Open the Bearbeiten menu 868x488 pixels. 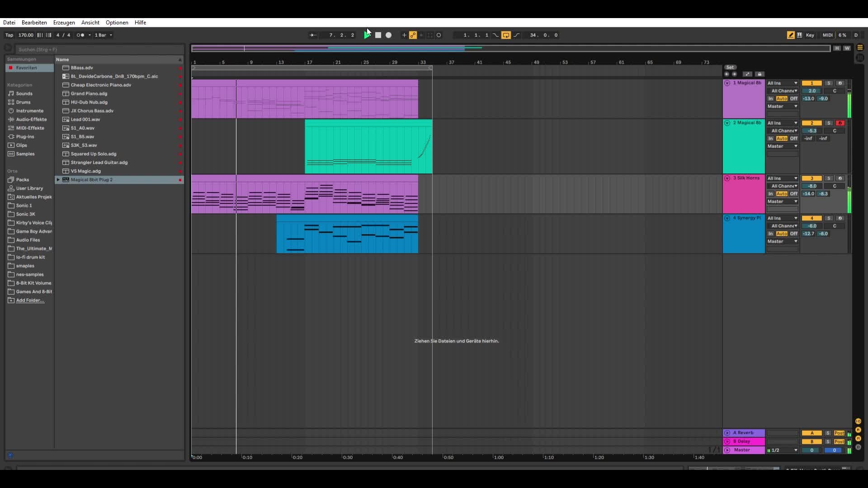click(34, 23)
